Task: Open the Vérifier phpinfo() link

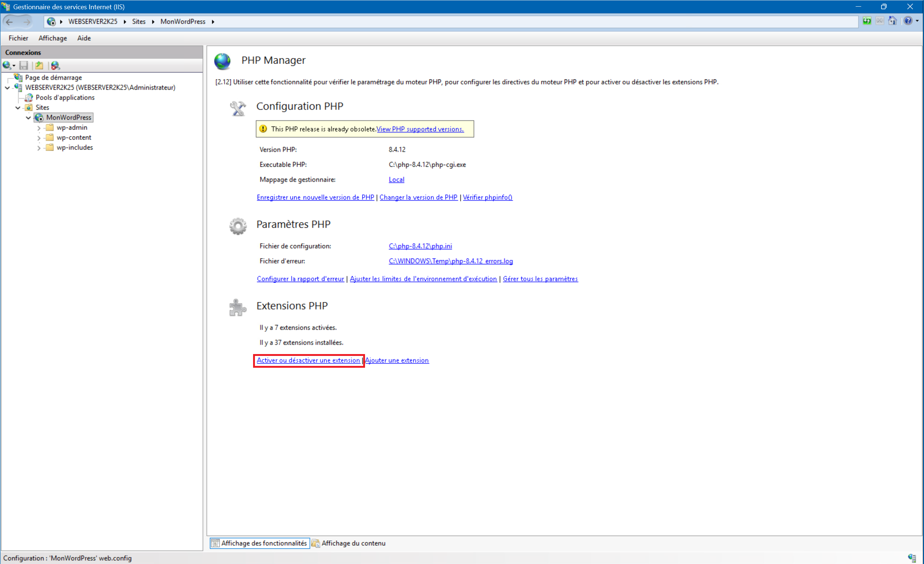Action: 487,197
